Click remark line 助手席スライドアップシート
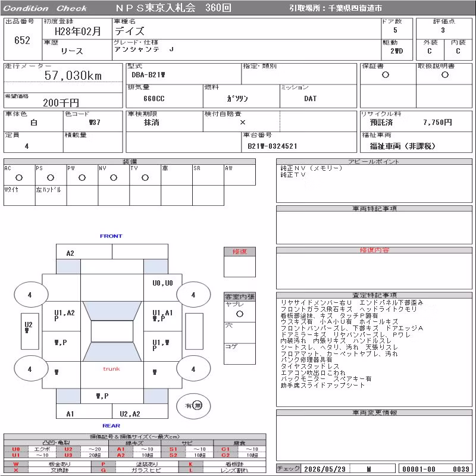 click(x=322, y=385)
